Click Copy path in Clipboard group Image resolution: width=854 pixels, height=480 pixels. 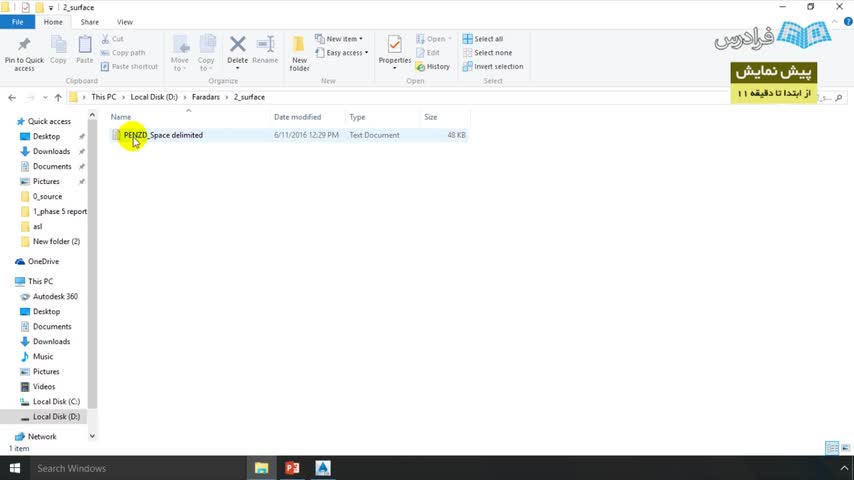tap(123, 53)
